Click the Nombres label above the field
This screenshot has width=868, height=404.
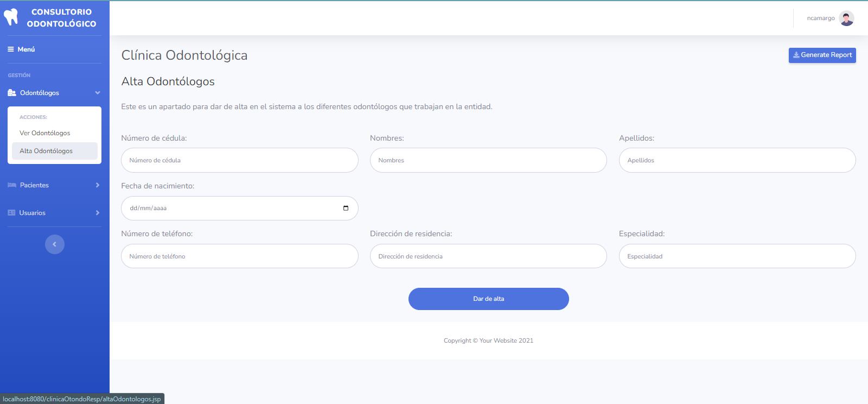(x=387, y=138)
